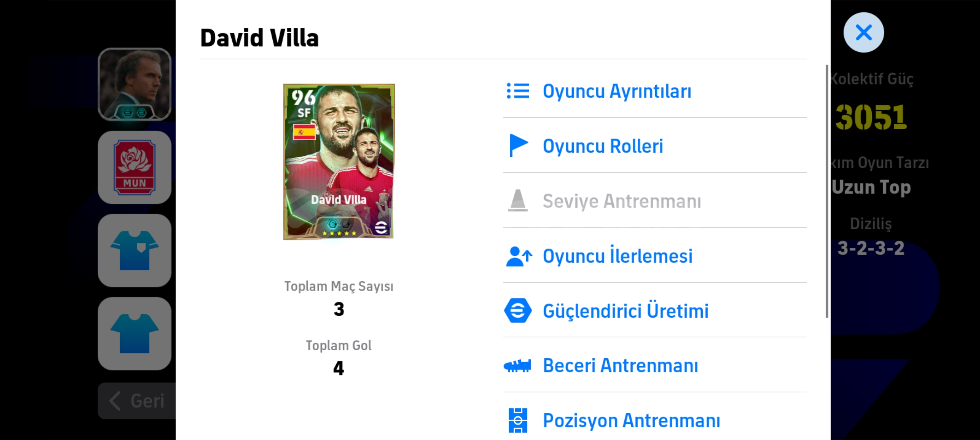Image resolution: width=980 pixels, height=440 pixels.
Task: Click the dialog's vertical scrollbar
Action: pos(827,191)
